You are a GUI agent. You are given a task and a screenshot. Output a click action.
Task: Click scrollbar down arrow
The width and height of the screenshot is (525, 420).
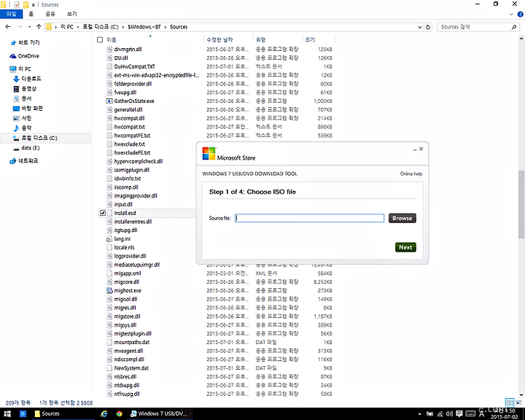(x=521, y=394)
